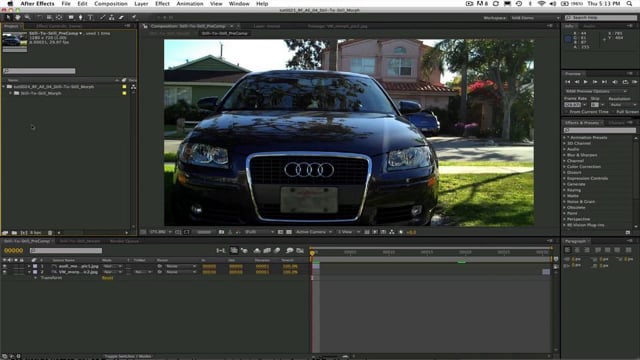Select the Pen tool
The width and height of the screenshot is (640, 360).
(80, 18)
